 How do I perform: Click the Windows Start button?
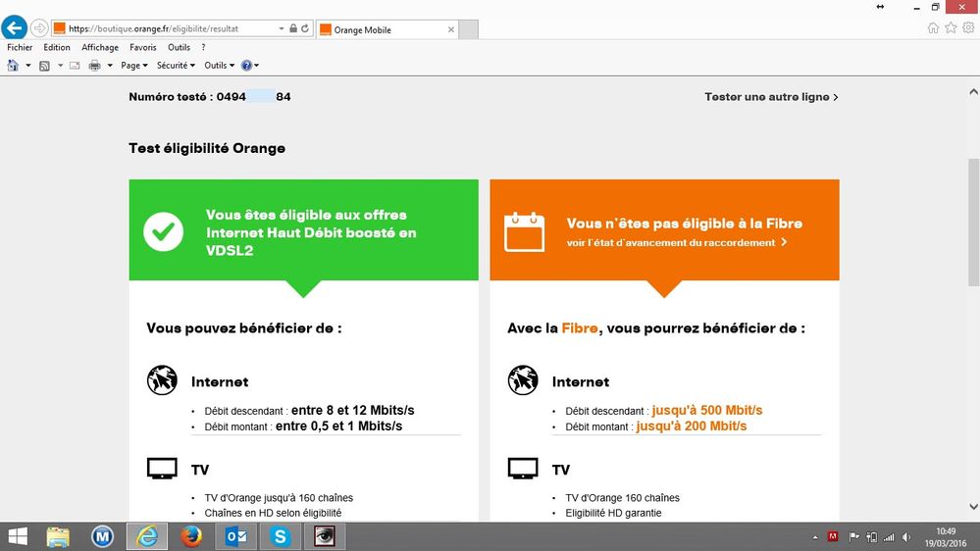click(18, 536)
